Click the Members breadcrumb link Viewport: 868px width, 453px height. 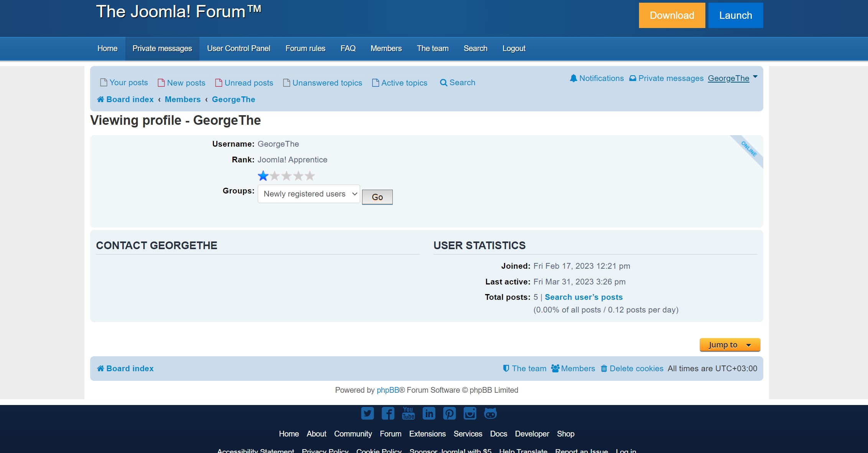183,99
